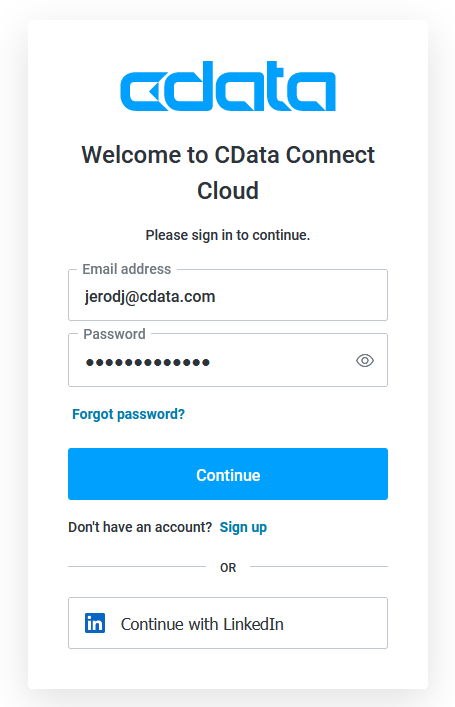Image resolution: width=455 pixels, height=707 pixels.
Task: Open the Forgot password? link
Action: [129, 414]
